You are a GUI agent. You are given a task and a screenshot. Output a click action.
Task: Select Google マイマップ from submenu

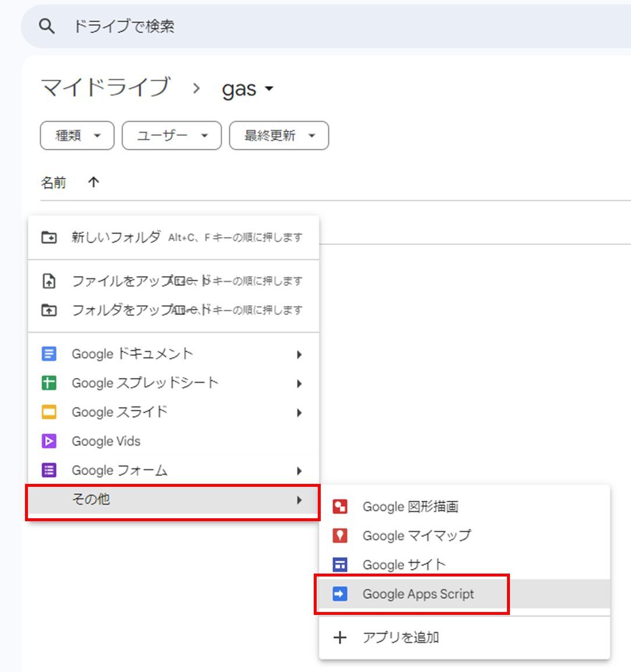(465, 536)
